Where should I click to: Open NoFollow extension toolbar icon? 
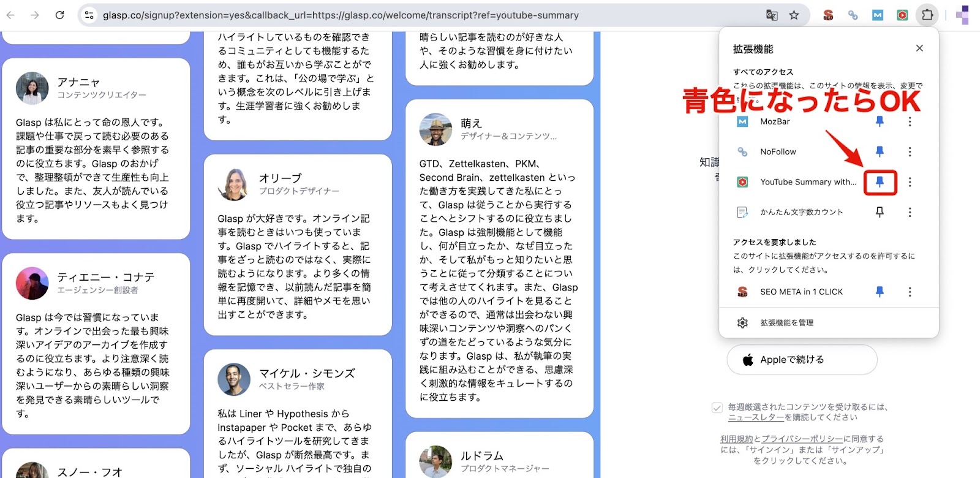853,15
